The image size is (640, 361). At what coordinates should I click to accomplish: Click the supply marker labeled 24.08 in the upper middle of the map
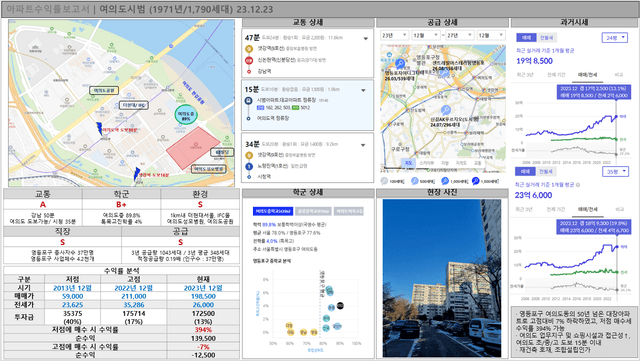pos(444,73)
